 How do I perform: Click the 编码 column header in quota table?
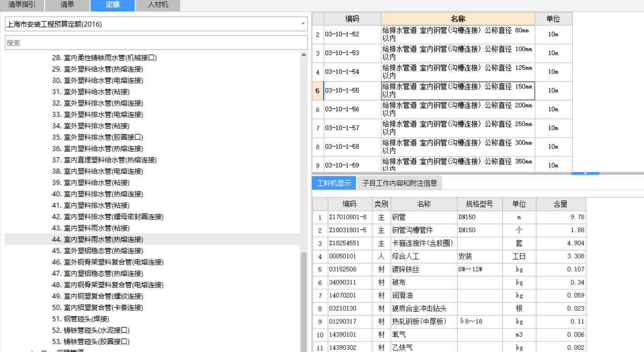point(352,19)
